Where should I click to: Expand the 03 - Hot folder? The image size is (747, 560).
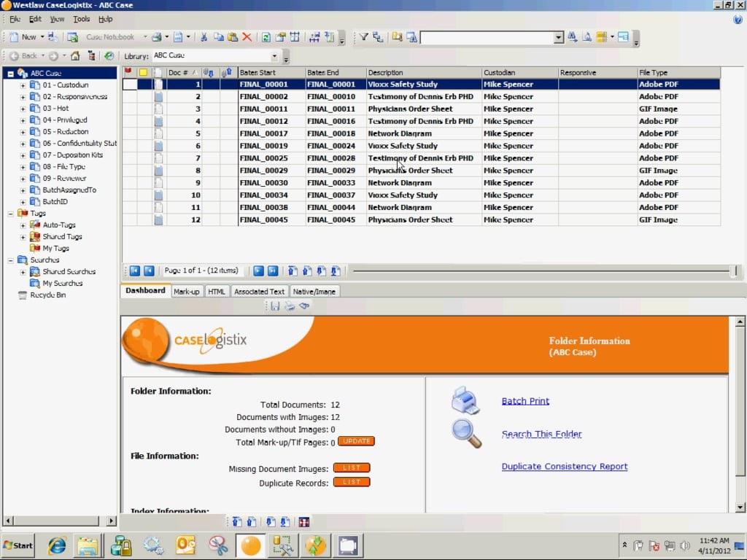pyautogui.click(x=23, y=109)
